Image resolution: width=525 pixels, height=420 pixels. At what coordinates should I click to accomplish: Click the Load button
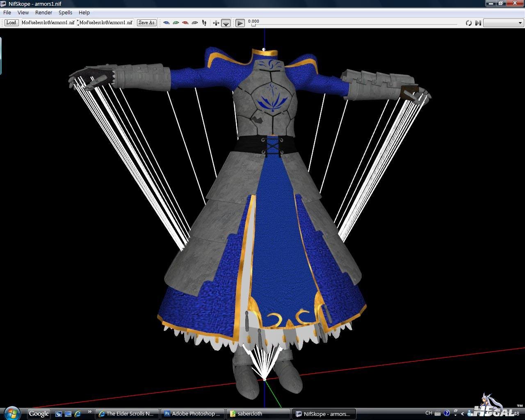click(x=11, y=23)
